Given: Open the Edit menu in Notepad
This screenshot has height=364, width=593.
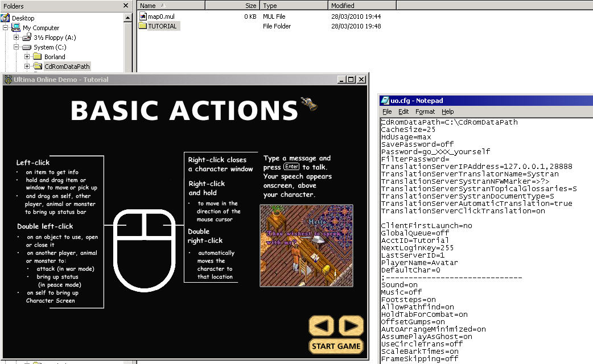Looking at the screenshot, I should [403, 111].
